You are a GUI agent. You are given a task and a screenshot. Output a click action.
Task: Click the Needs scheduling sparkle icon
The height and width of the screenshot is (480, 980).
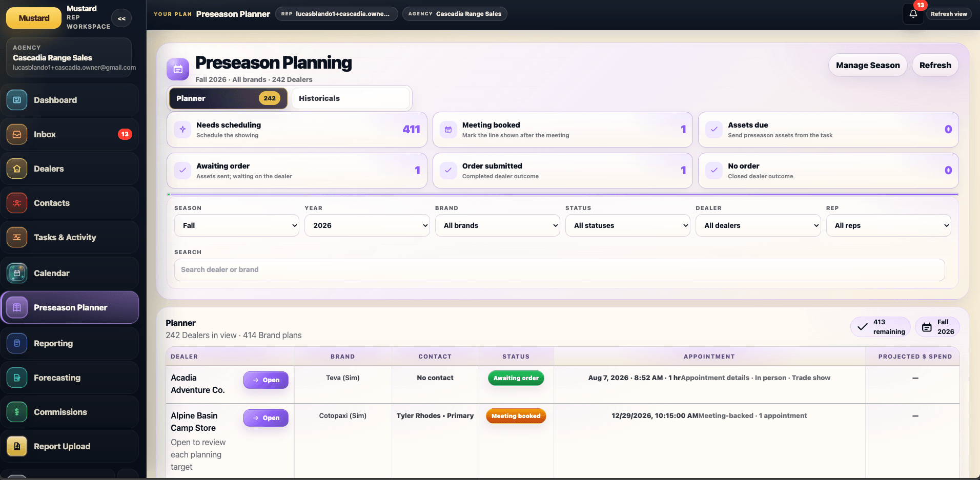[182, 130]
